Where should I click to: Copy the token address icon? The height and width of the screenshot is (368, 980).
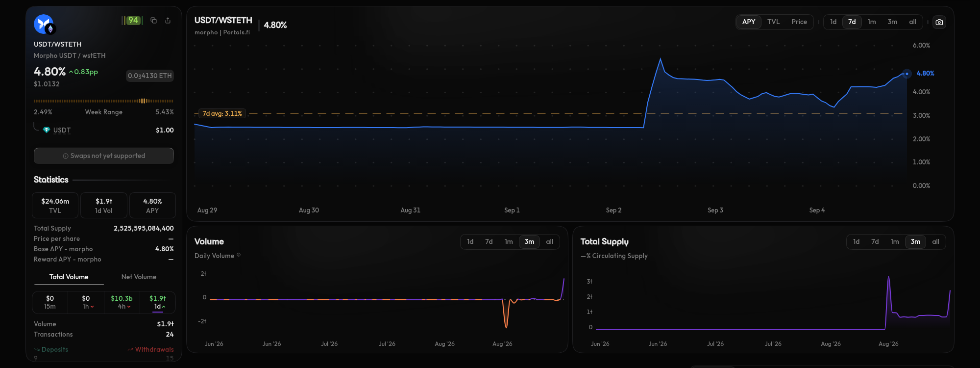[x=153, y=21]
